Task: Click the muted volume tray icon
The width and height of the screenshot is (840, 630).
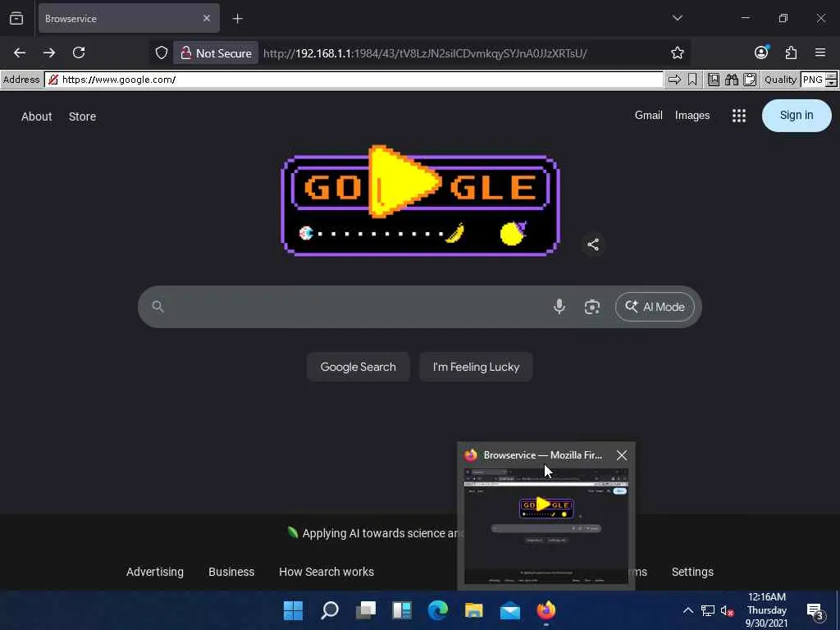Action: pyautogui.click(x=727, y=610)
